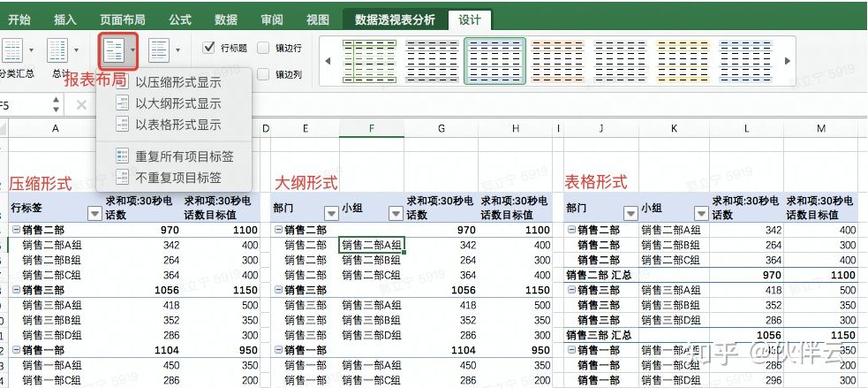
Task: Click the Report Layout (报表布局) icon
Action: [x=113, y=50]
